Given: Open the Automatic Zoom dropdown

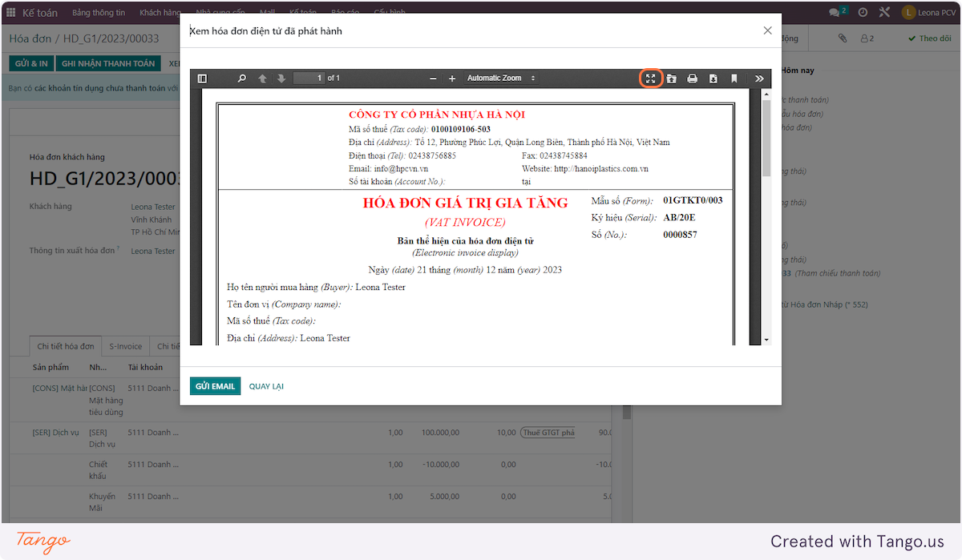Looking at the screenshot, I should point(501,79).
